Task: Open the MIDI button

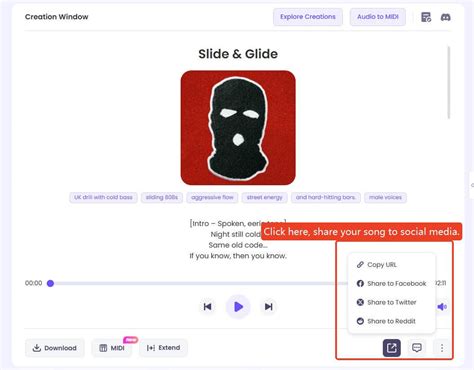Action: [112, 348]
